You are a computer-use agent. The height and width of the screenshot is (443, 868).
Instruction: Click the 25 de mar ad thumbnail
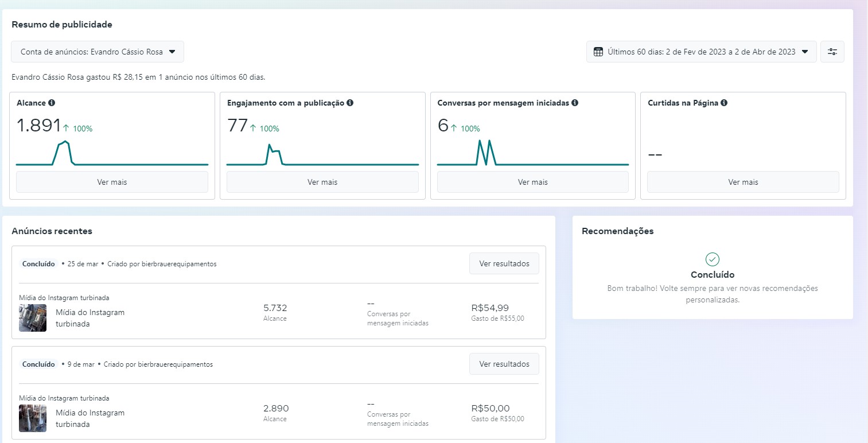coord(33,318)
